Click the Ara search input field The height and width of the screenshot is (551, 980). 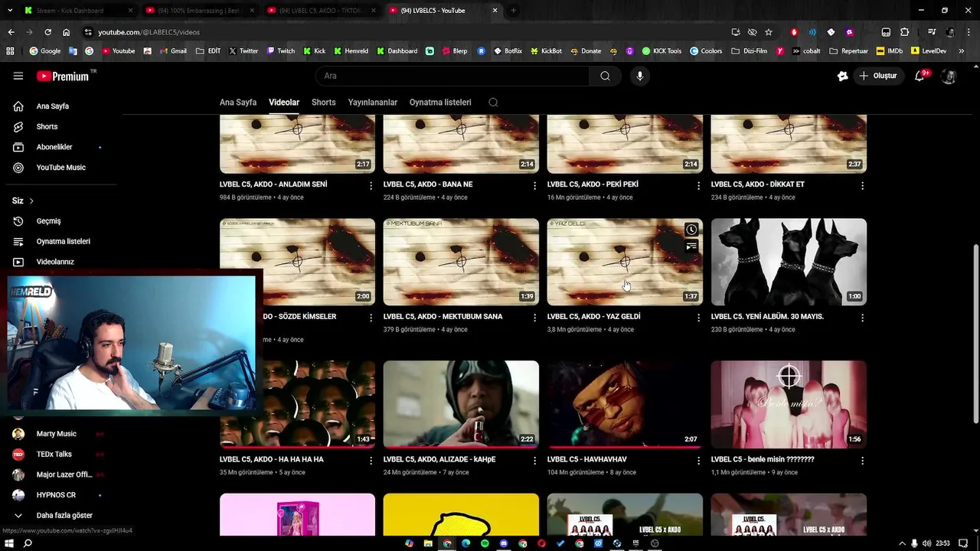452,76
